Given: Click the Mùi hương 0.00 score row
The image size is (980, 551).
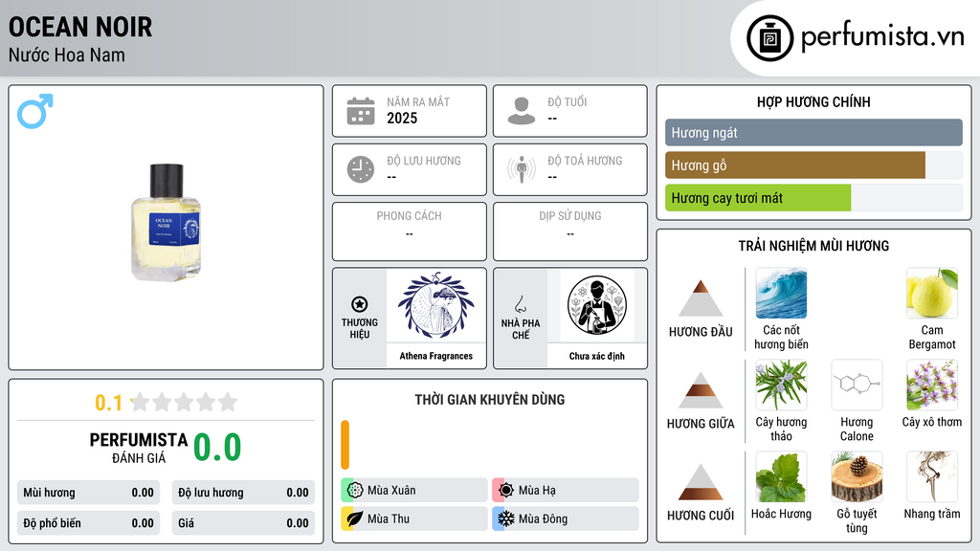Looking at the screenshot, I should (x=89, y=493).
